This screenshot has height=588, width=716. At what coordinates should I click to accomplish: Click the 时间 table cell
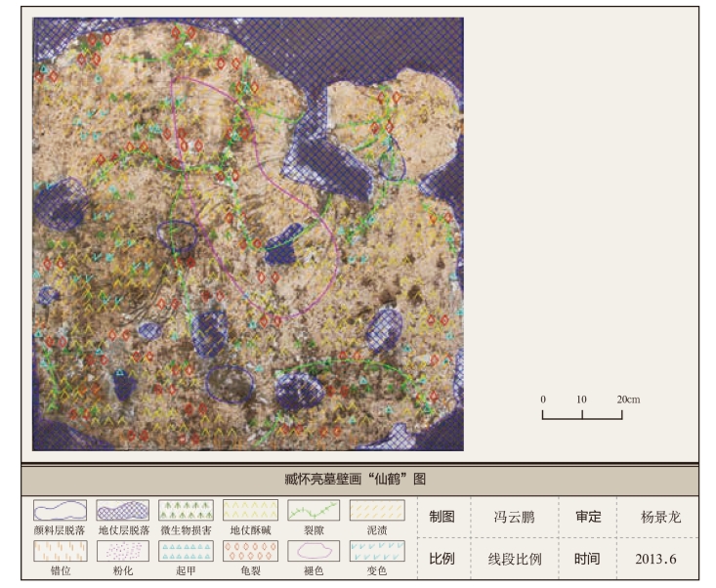588,559
